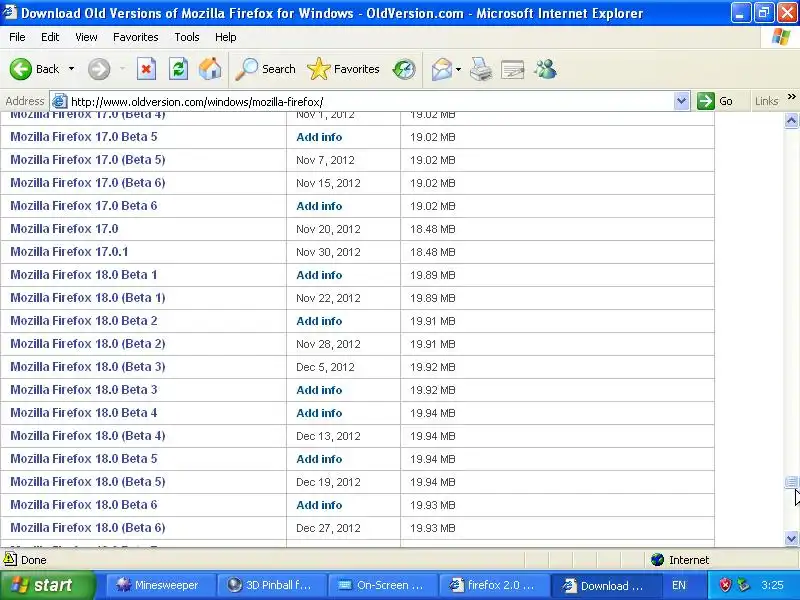Viewport: 800px width, 600px height.
Task: Click the Edit page icon
Action: pyautogui.click(x=512, y=69)
